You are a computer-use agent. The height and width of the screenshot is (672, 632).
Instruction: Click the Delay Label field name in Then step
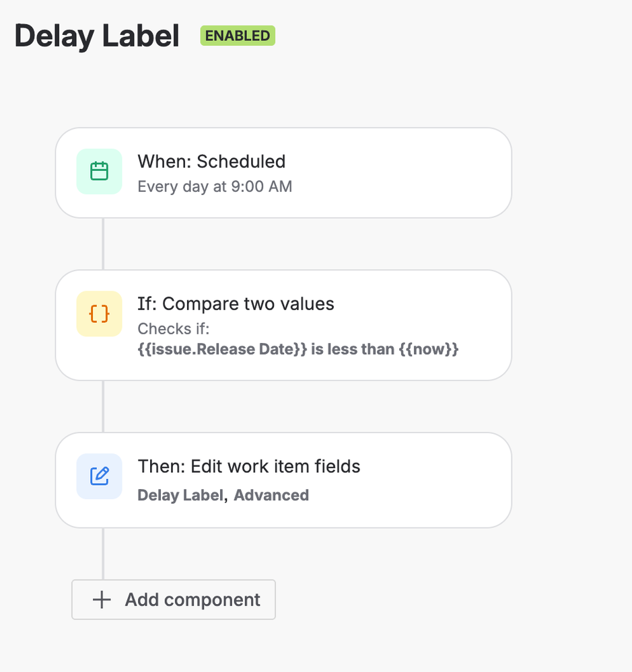[180, 495]
